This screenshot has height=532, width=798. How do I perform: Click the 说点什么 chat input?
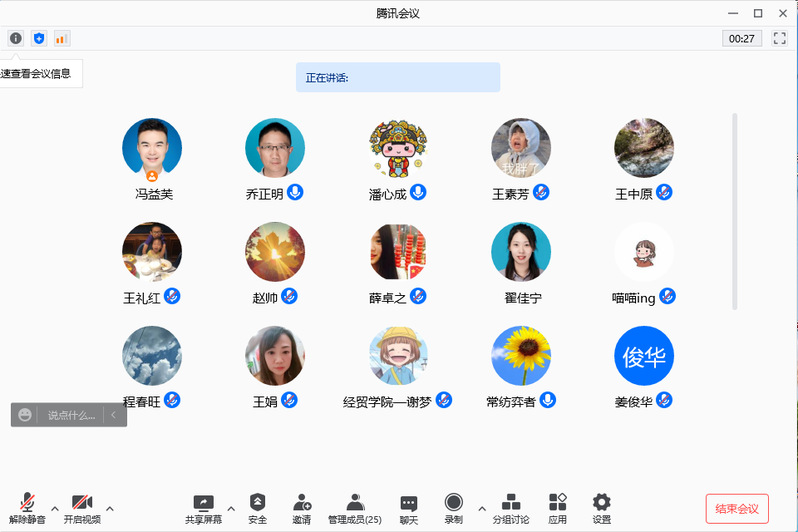[x=71, y=415]
